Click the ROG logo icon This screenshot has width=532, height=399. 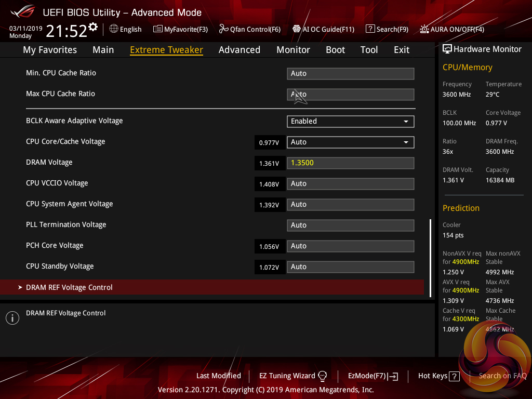click(x=23, y=12)
